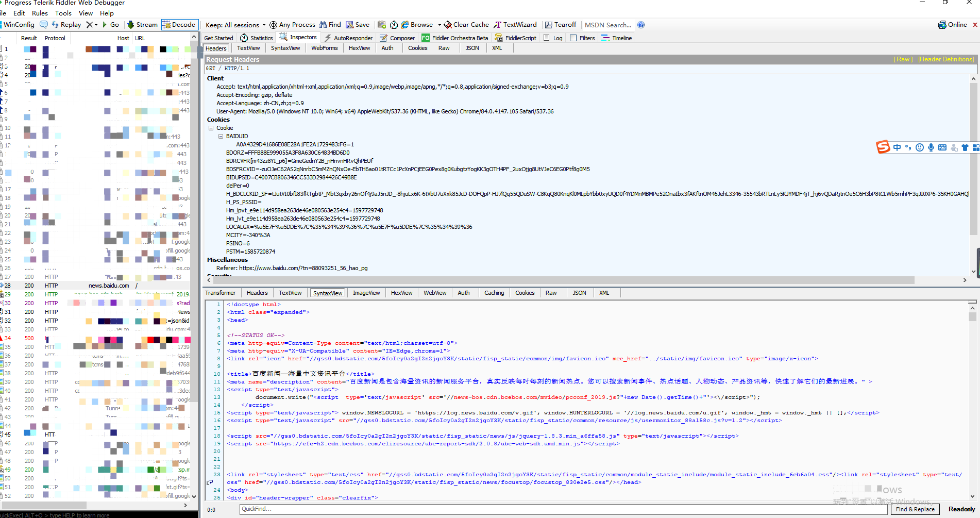
Task: Select the ImageView response tab
Action: coord(366,293)
